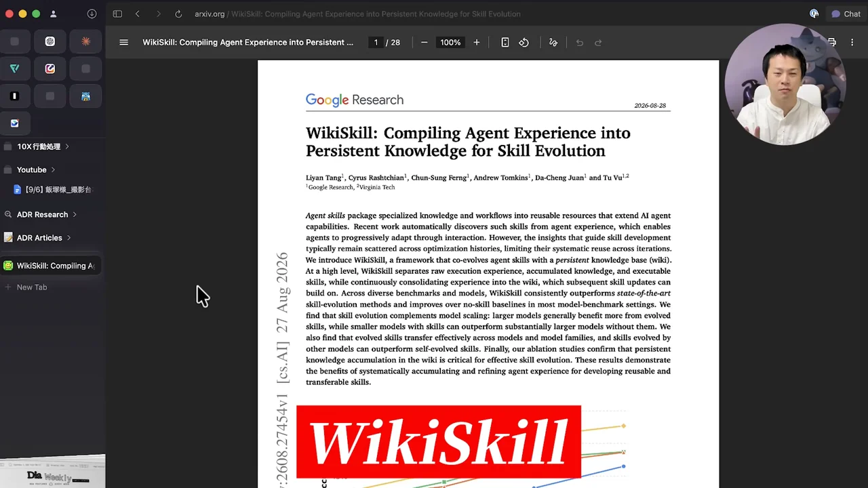Viewport: 868px width, 488px height.
Task: Go back to the previous page
Action: point(138,14)
